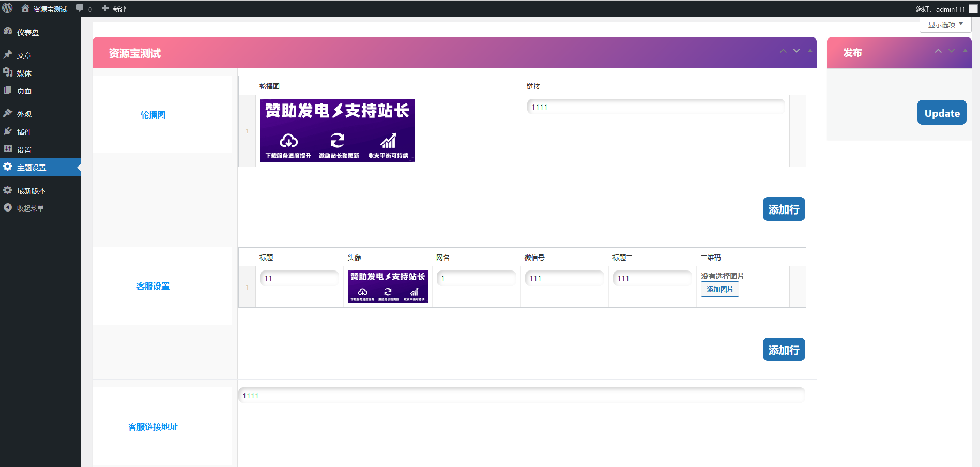This screenshot has width=980, height=467.
Task: Click the 新建 plus icon
Action: pyautogui.click(x=105, y=9)
